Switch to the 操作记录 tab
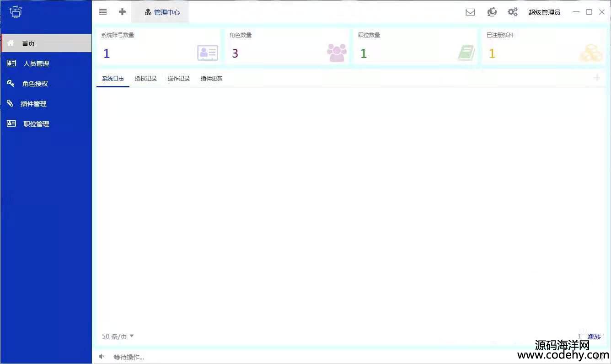This screenshot has height=364, width=611. pyautogui.click(x=179, y=79)
